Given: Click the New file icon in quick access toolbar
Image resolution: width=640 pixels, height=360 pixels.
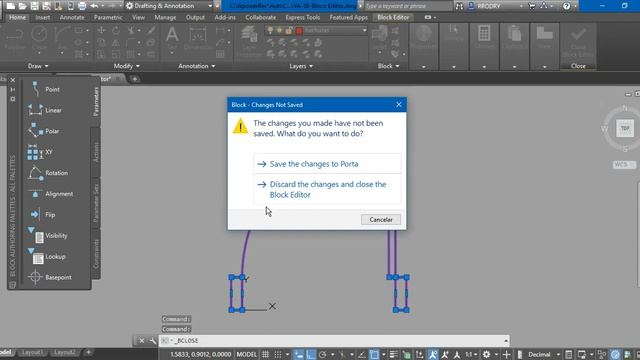Looking at the screenshot, I should pos(11,6).
